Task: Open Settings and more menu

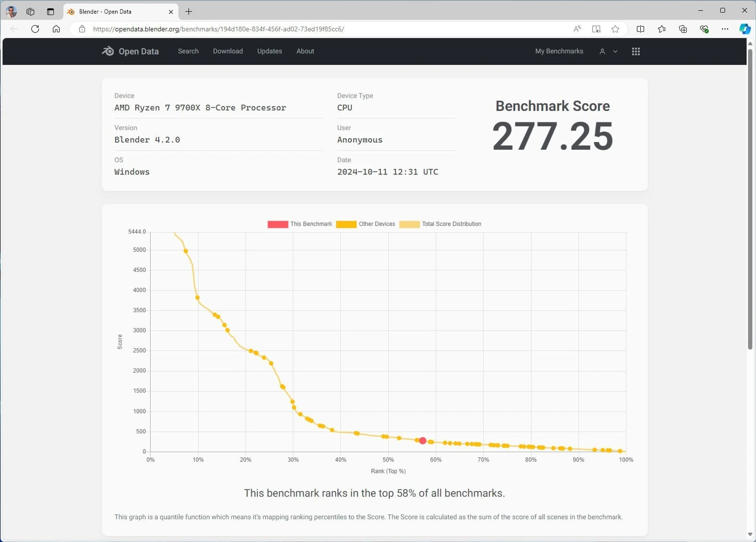Action: (725, 29)
